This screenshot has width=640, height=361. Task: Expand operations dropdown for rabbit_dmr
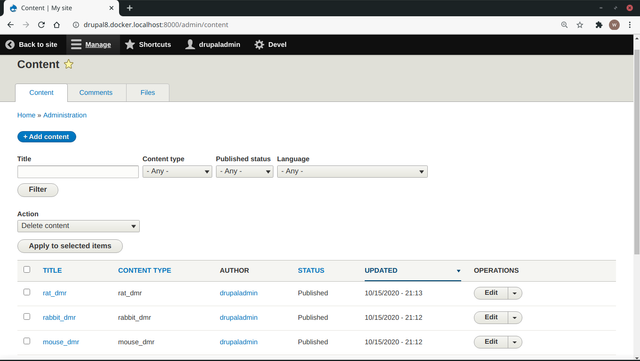coord(515,318)
